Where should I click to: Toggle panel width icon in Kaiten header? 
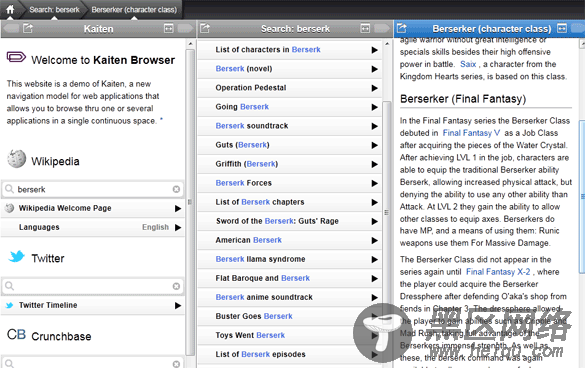pyautogui.click(x=169, y=28)
